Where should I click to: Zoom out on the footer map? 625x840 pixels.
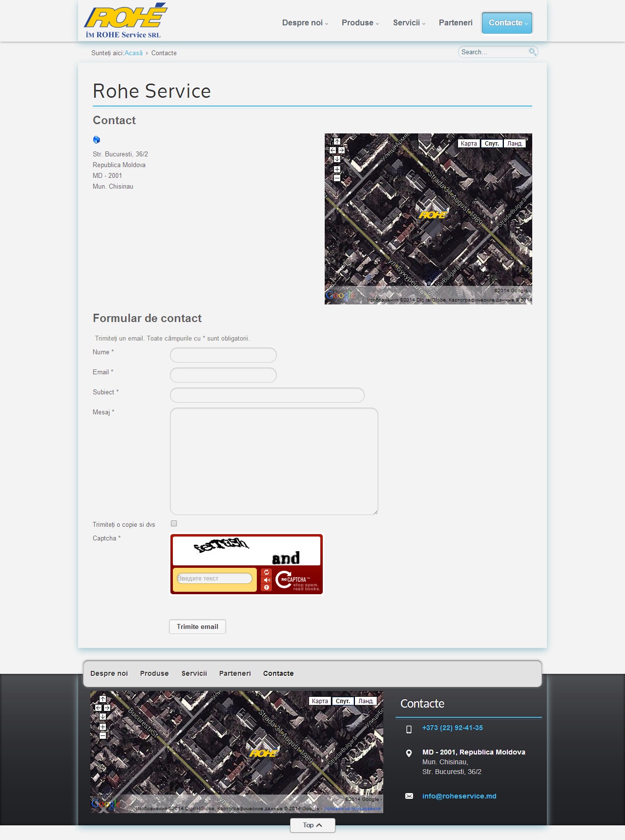pyautogui.click(x=103, y=735)
